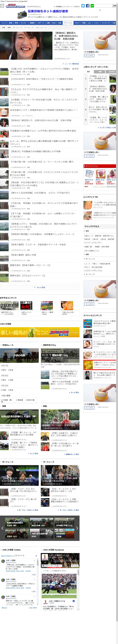Viewport: 118px width, 644px height.
Task: Open the 新潟大賞典（G3）carousel thumbnail
Action: [x=41, y=523]
